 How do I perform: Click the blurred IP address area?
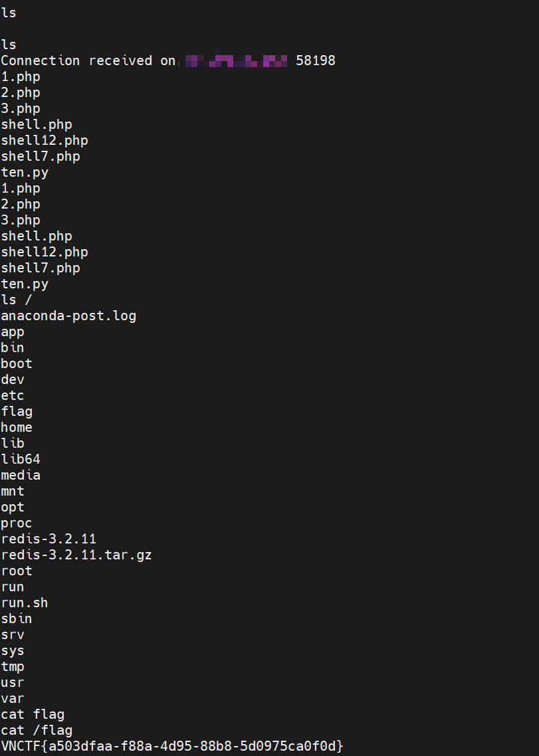(235, 60)
